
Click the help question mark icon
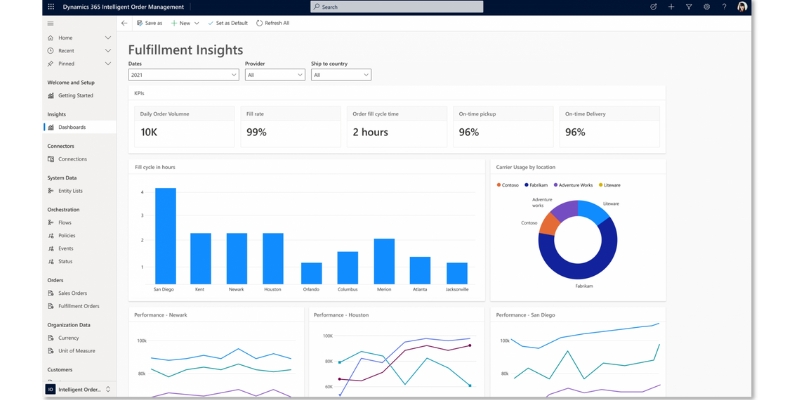tap(724, 6)
